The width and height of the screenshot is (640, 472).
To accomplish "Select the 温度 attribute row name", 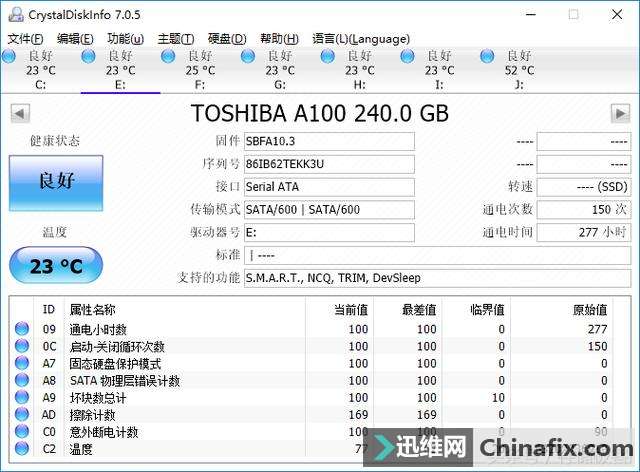I will pos(81,449).
